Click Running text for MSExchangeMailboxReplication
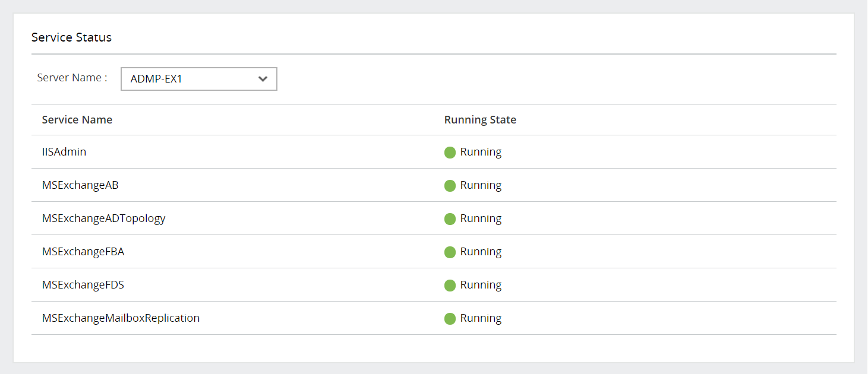The width and height of the screenshot is (868, 374). tap(481, 318)
